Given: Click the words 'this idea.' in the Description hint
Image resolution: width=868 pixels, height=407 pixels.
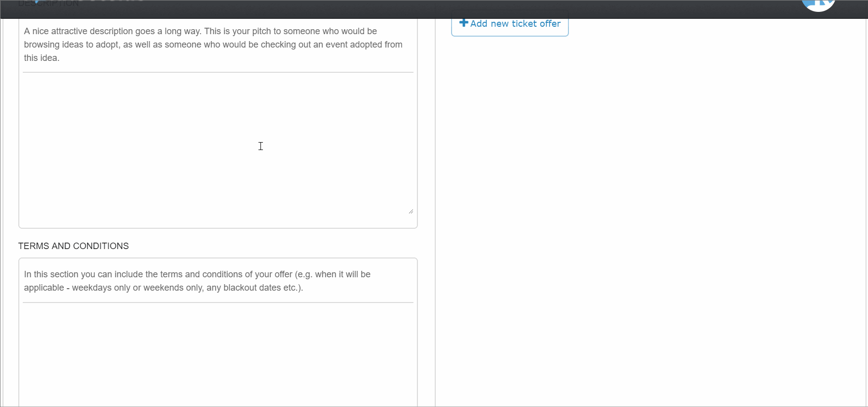Looking at the screenshot, I should (x=42, y=58).
